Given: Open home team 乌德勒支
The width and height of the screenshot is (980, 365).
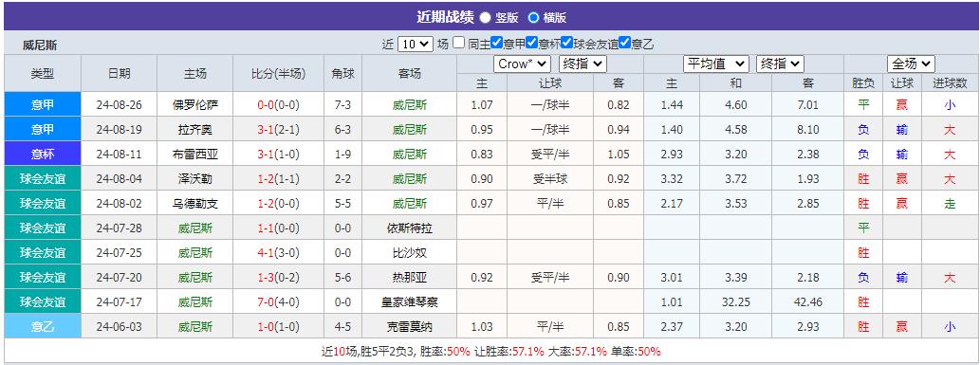Looking at the screenshot, I should pos(195,203).
